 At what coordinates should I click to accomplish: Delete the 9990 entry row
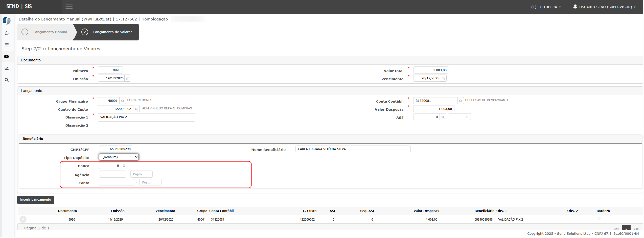click(x=23, y=219)
